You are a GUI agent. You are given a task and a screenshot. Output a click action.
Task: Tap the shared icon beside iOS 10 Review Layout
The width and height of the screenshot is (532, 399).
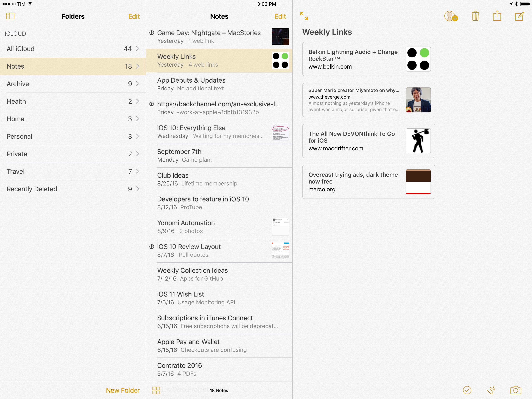coord(151,247)
